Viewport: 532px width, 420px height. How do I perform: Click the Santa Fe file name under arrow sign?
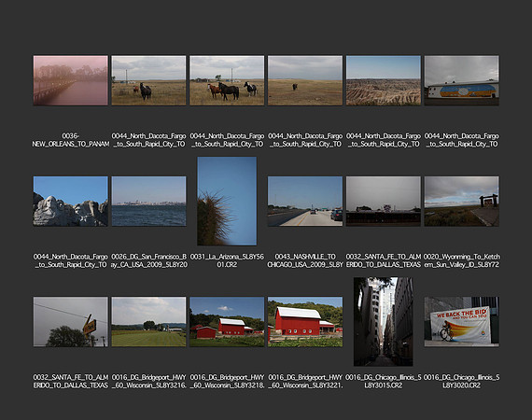pyautogui.click(x=71, y=382)
